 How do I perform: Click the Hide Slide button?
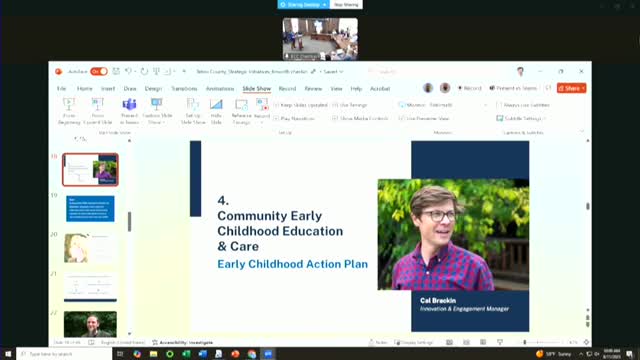pos(216,111)
